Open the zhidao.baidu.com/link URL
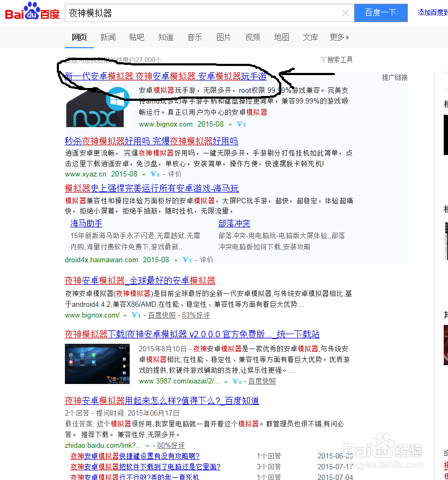The width and height of the screenshot is (448, 480). click(103, 446)
